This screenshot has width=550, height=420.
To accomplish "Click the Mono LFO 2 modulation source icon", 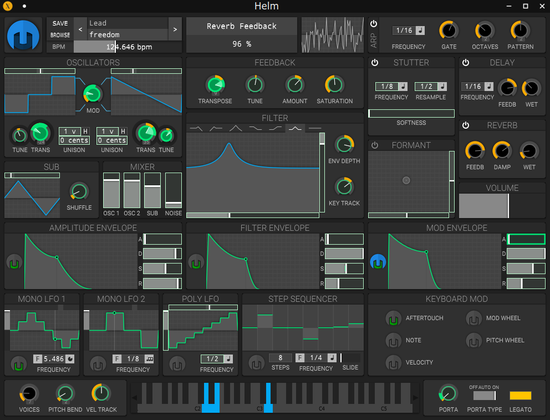I will click(98, 365).
